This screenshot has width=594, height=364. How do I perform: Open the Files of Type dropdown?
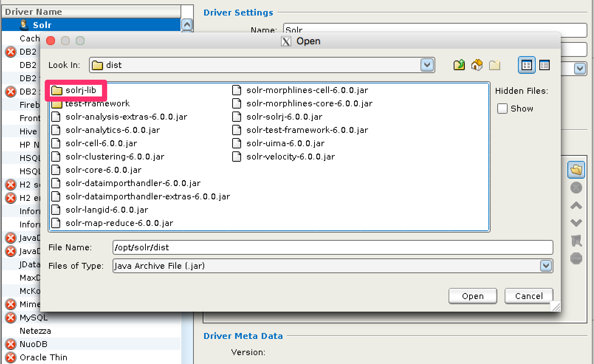coord(546,266)
